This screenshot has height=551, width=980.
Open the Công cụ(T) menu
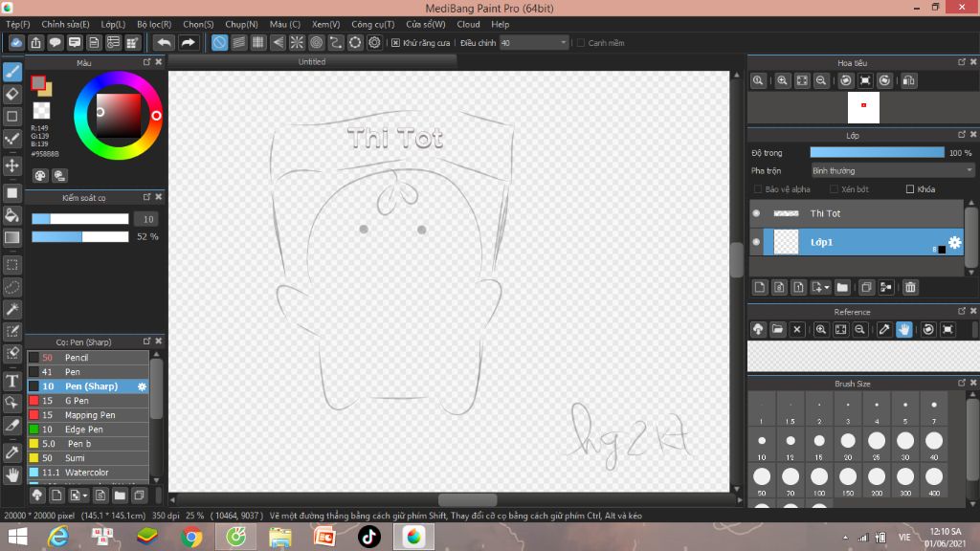[x=373, y=24]
